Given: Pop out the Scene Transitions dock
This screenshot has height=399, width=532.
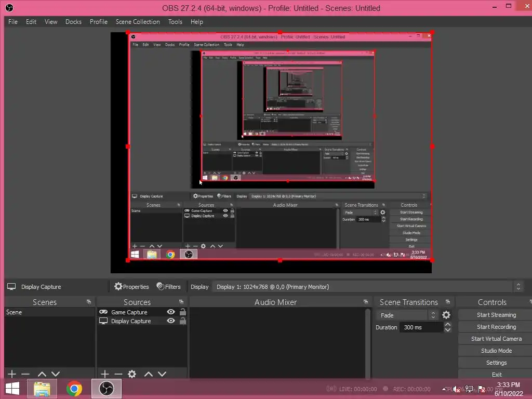Looking at the screenshot, I should click(448, 302).
